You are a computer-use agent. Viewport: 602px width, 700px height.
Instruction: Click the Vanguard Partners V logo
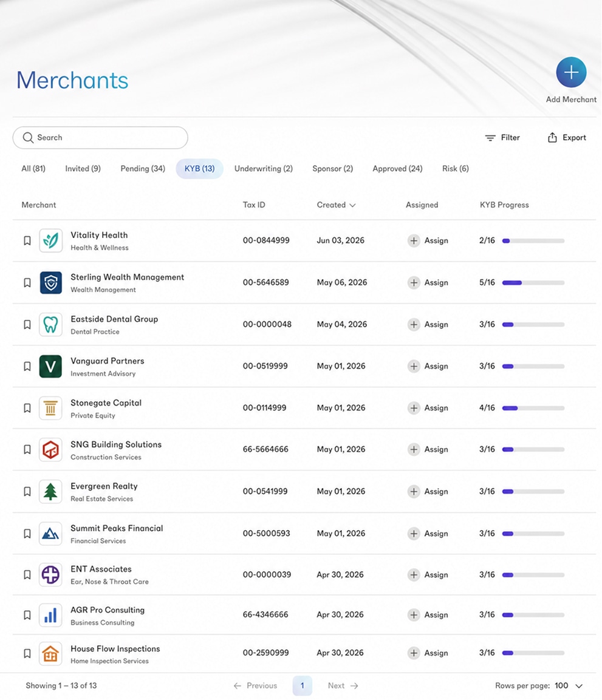50,366
